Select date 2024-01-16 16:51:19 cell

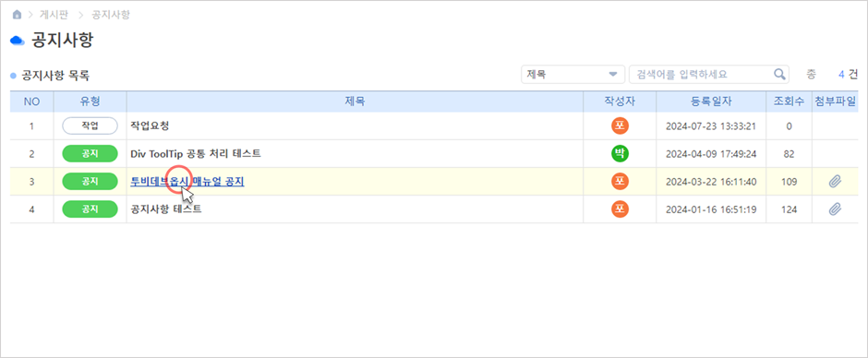pyautogui.click(x=711, y=209)
